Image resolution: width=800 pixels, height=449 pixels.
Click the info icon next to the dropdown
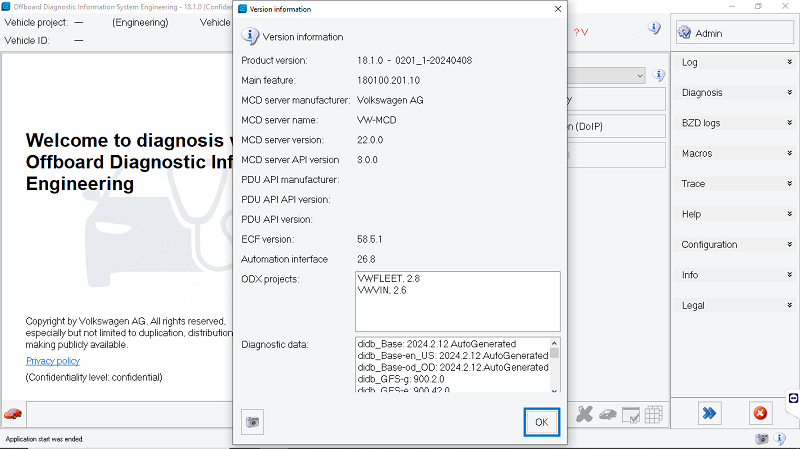(x=659, y=75)
